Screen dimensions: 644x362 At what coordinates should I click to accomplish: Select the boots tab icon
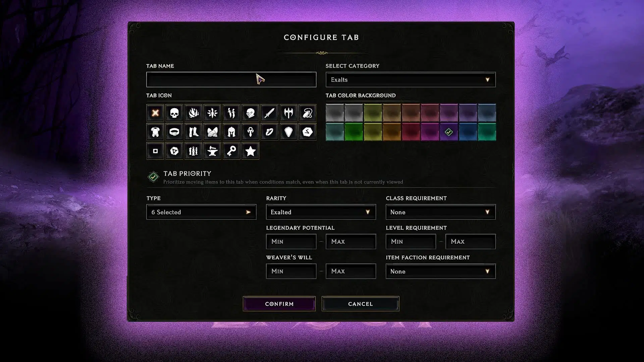tap(193, 132)
